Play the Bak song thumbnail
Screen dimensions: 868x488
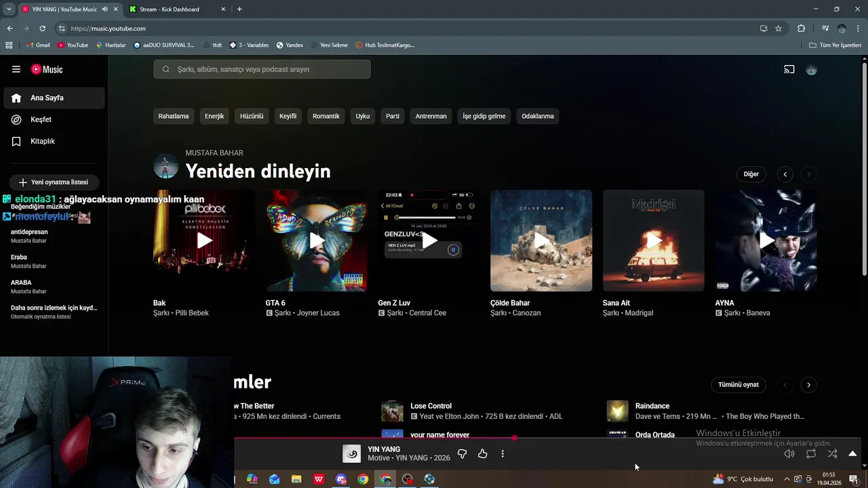tap(204, 241)
